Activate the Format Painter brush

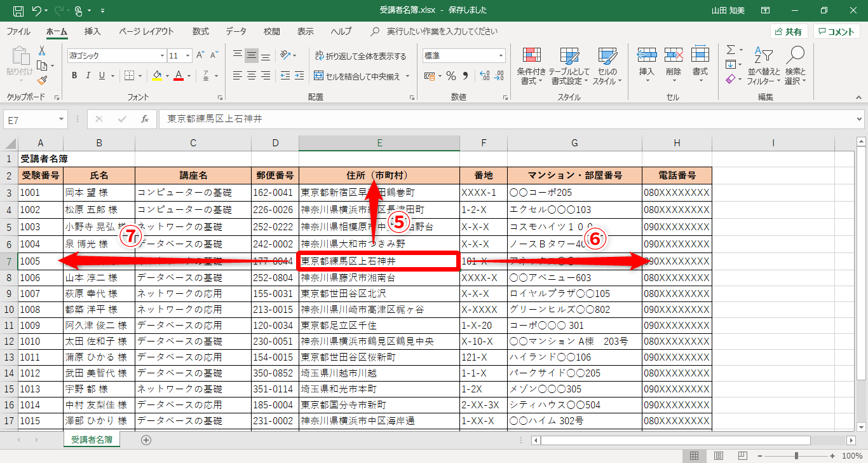pyautogui.click(x=42, y=81)
